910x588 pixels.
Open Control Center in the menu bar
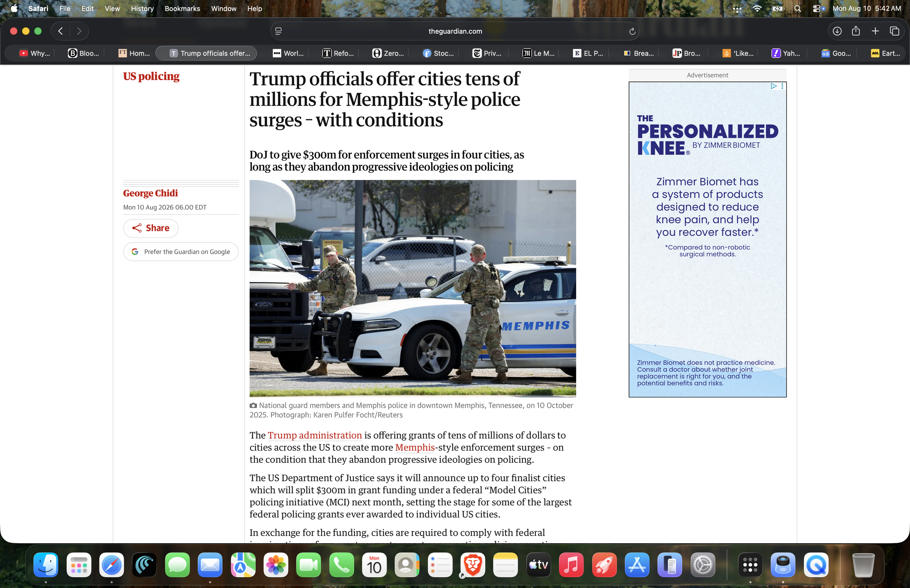coord(817,8)
